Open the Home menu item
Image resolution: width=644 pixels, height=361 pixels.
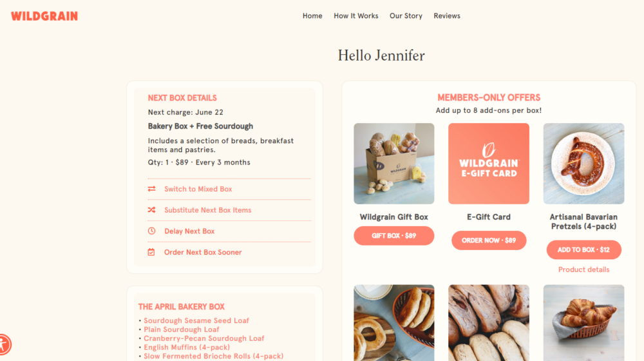coord(312,15)
